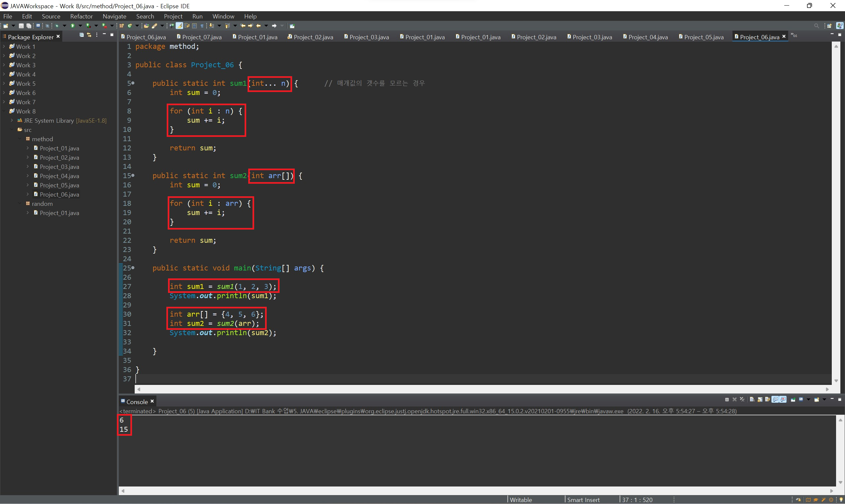Switch to the Project_07.java editor tab
Screen dimensions: 845x504
click(201, 37)
